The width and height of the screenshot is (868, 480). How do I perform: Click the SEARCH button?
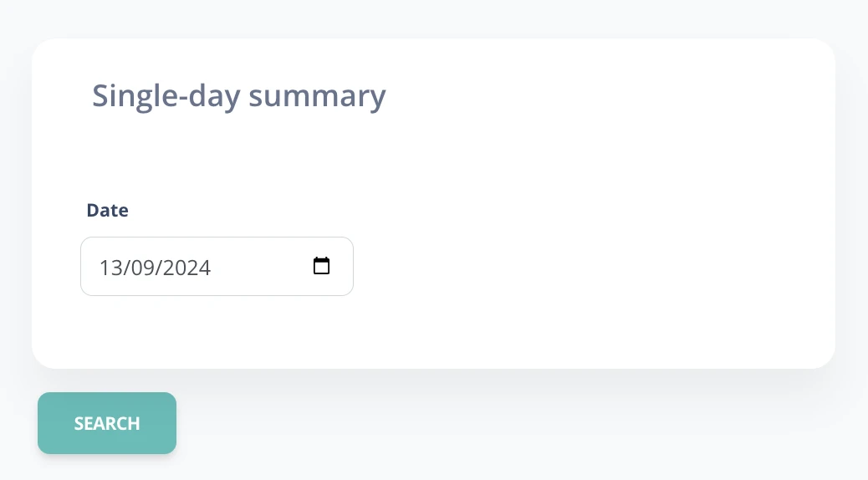click(107, 423)
